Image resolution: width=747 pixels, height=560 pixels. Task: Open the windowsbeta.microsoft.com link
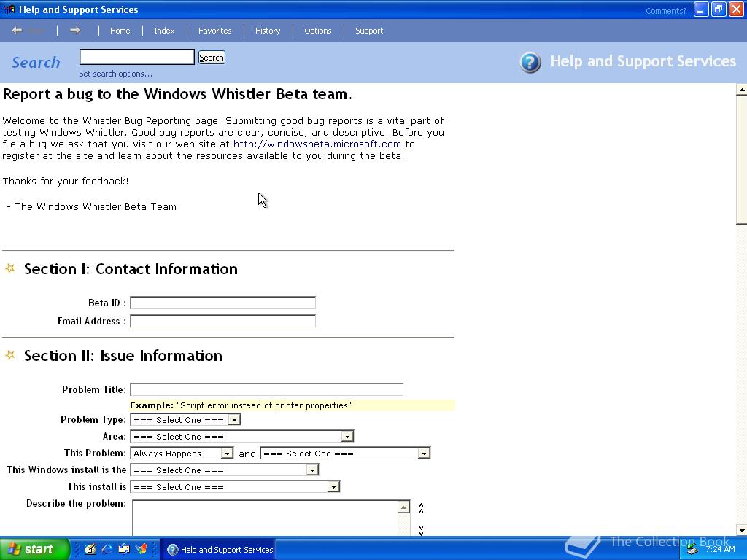click(317, 144)
